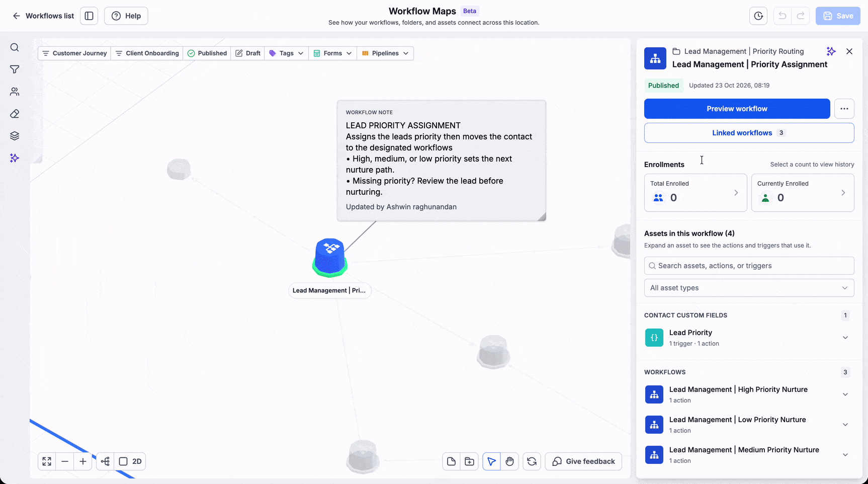Screen dimensions: 868x484
Task: Toggle the Published filter chip
Action: point(207,53)
